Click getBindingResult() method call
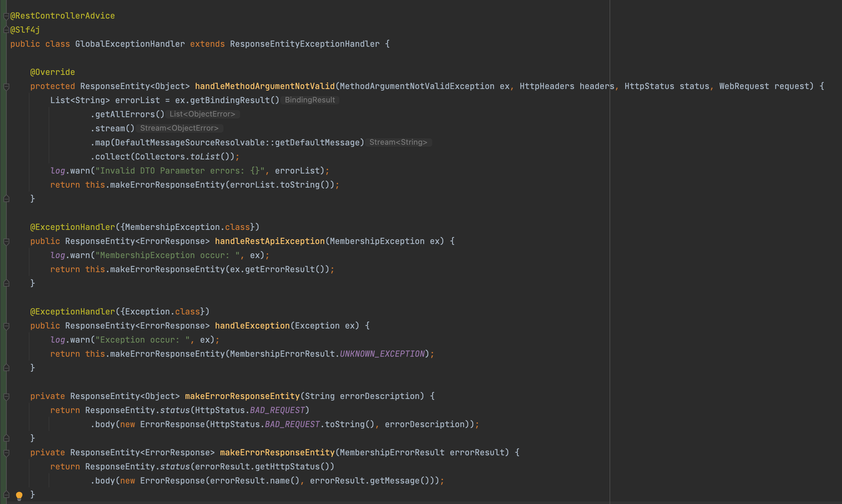 [x=235, y=101]
